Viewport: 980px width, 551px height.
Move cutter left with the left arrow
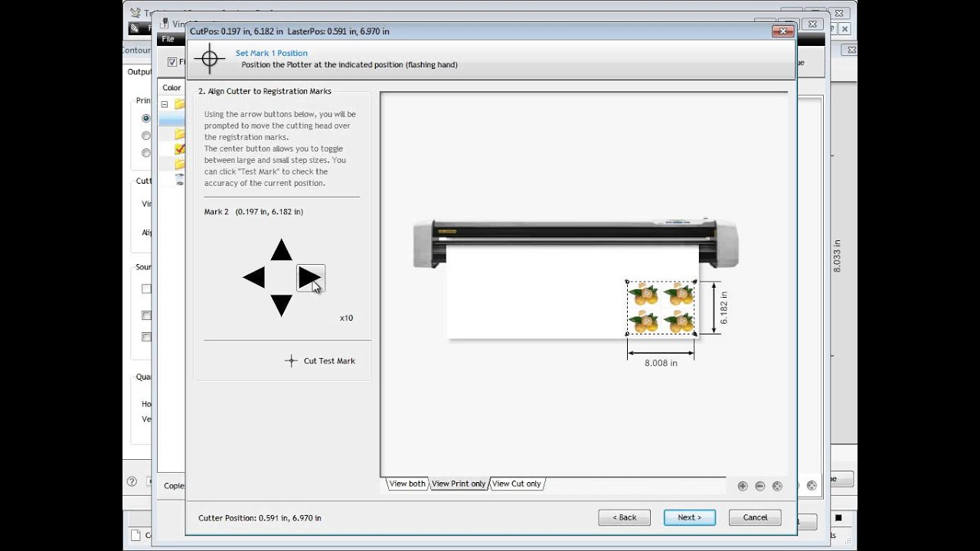tap(253, 278)
